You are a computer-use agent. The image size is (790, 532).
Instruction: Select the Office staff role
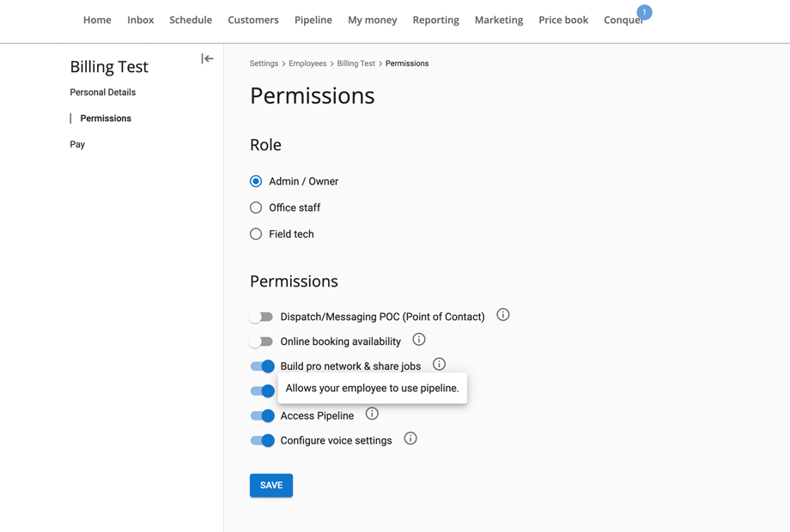256,208
